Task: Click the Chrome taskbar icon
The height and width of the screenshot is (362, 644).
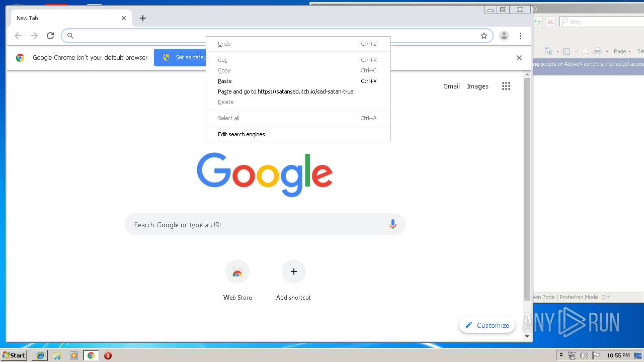Action: [91, 355]
